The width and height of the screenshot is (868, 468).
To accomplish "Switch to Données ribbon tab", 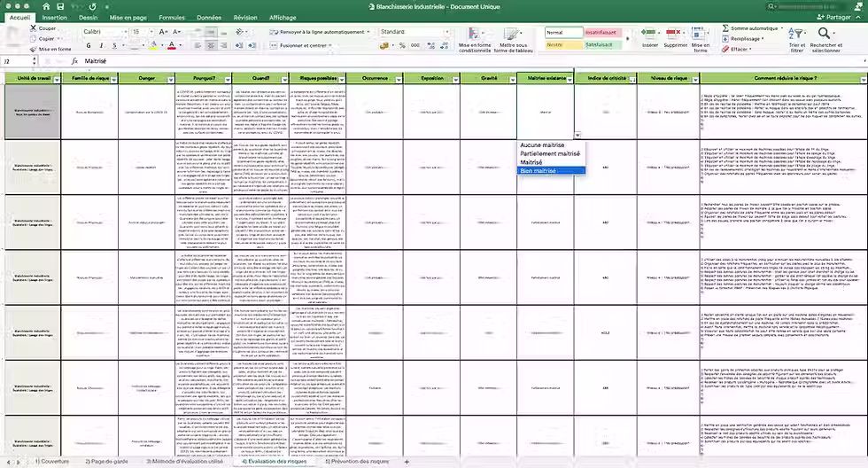I will pyautogui.click(x=209, y=18).
